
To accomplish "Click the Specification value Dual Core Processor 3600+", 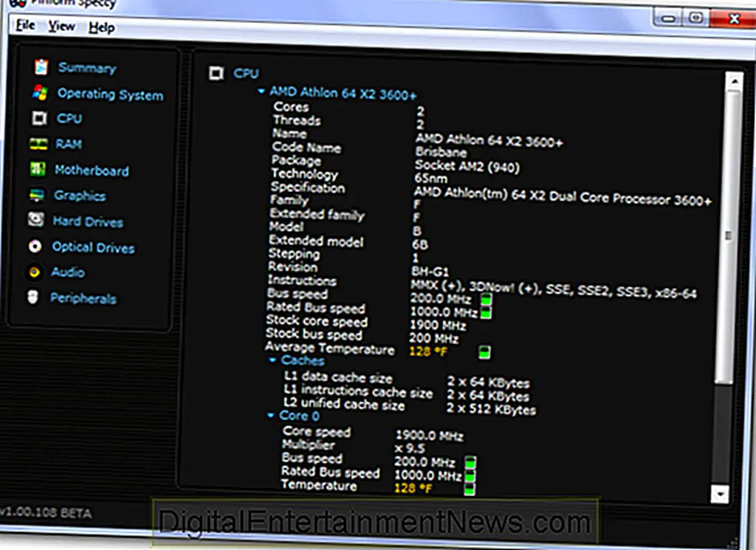I will [562, 196].
